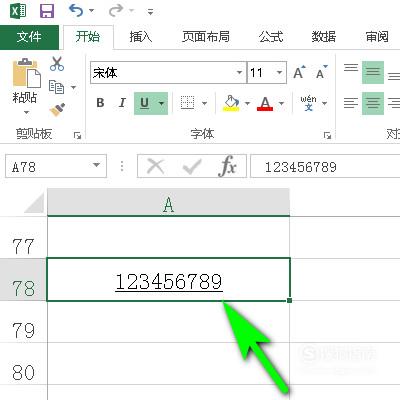Switch to the 插入 ribbon tab

click(x=141, y=37)
